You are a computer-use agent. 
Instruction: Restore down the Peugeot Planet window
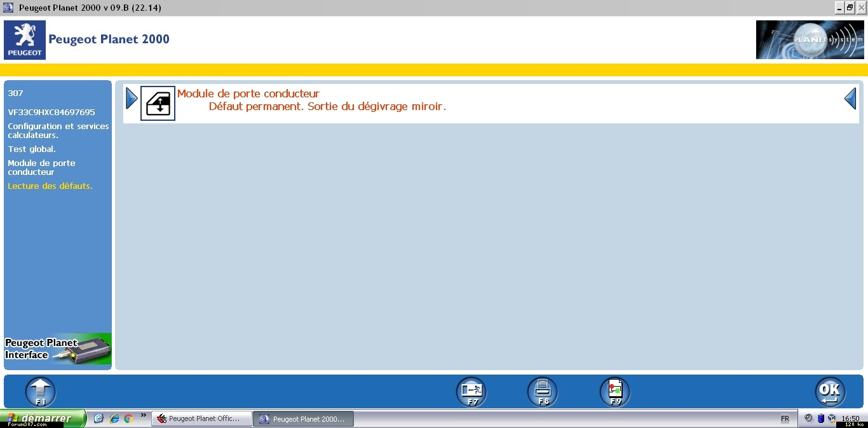850,8
